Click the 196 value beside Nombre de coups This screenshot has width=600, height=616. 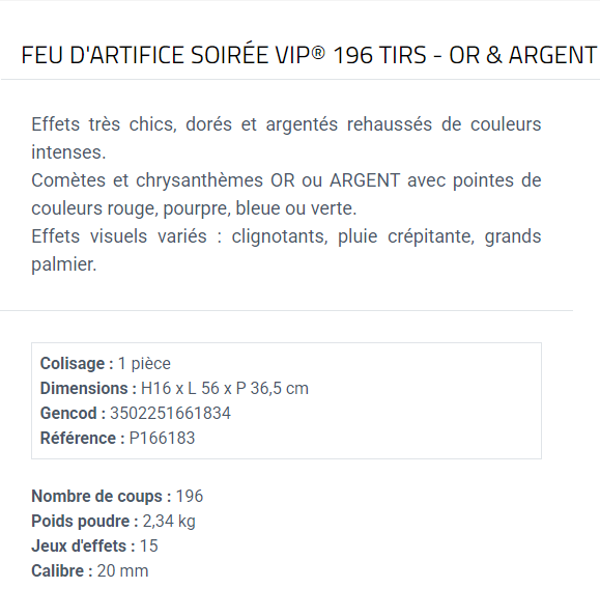189,497
